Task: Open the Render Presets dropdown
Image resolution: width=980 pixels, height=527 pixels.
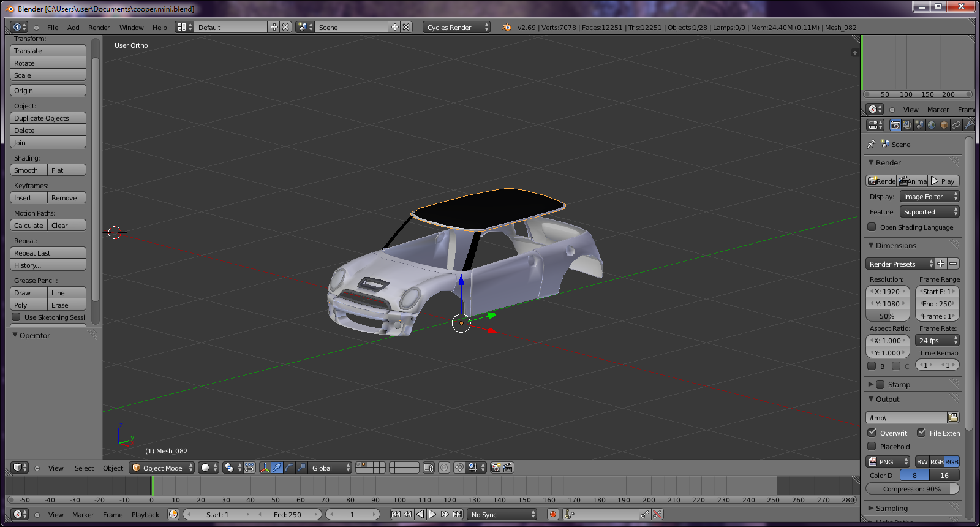Action: pos(900,263)
